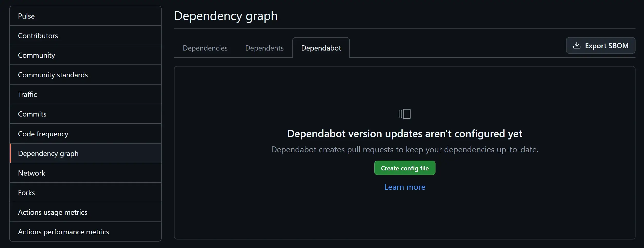Go to Contributors insights page
Image resolution: width=644 pixels, height=248 pixels.
tap(38, 36)
